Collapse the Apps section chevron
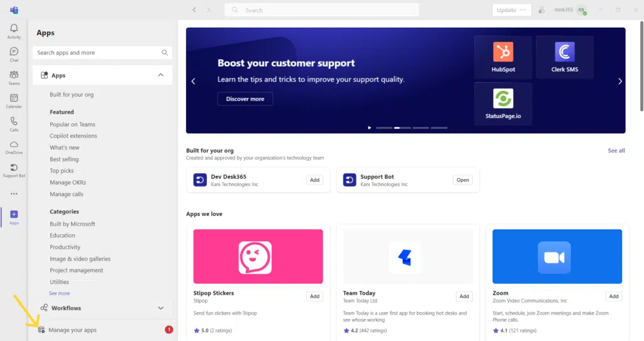This screenshot has height=341, width=644. 161,75
